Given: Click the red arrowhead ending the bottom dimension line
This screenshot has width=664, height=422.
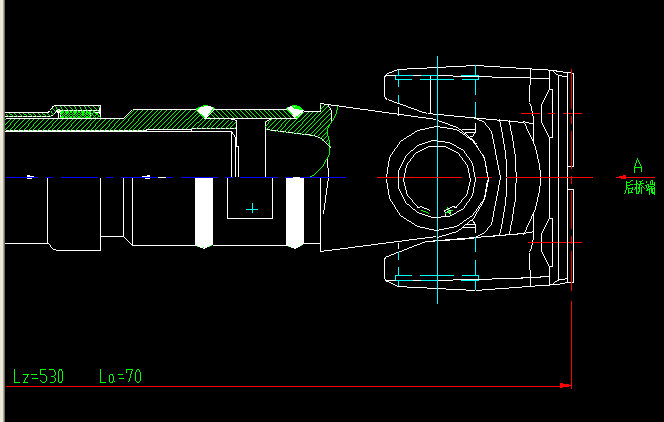Looking at the screenshot, I should pos(565,385).
